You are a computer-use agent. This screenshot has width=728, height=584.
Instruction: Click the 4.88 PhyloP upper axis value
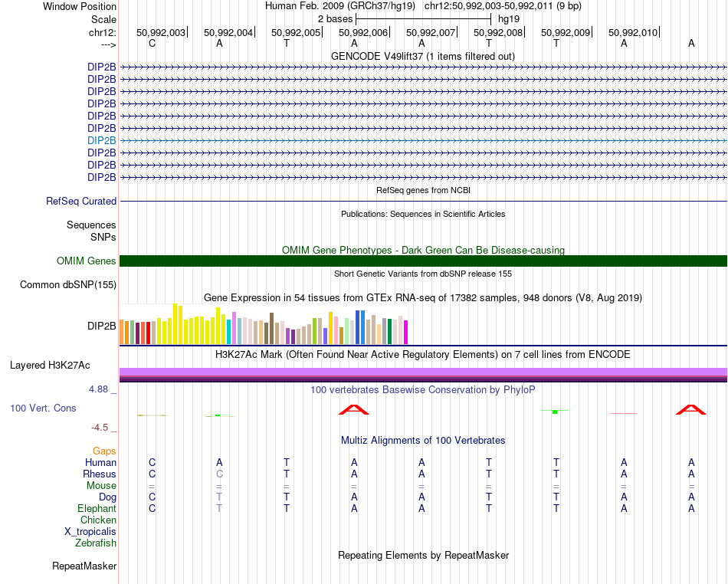click(x=98, y=389)
